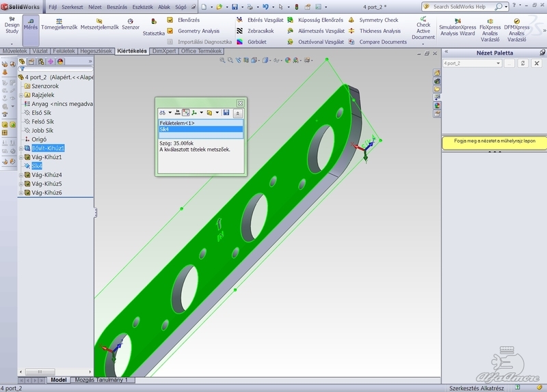Click the save icon in the measure dialog
Image resolution: width=547 pixels, height=392 pixels.
(226, 112)
